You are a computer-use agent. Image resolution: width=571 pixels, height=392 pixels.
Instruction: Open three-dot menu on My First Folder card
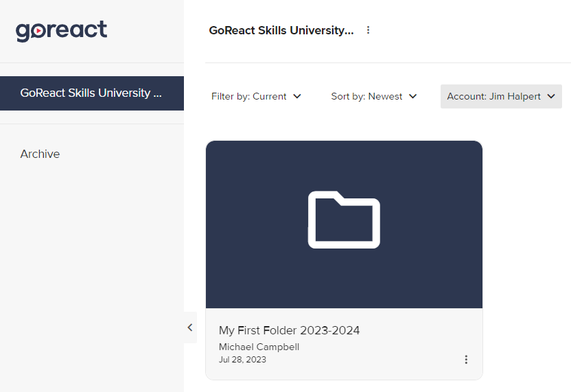466,360
